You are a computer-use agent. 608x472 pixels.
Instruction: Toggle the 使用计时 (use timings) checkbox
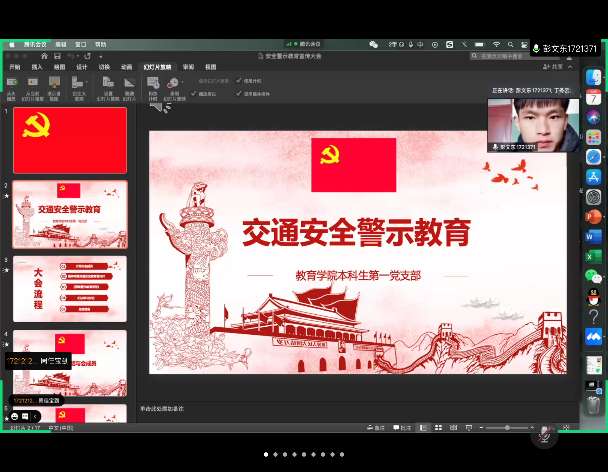(240, 81)
